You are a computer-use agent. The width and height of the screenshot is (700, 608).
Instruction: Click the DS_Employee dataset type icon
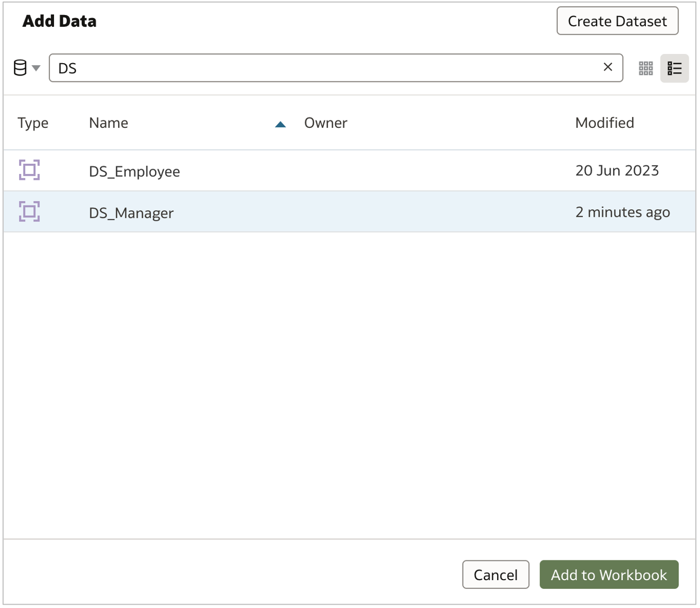pos(29,170)
